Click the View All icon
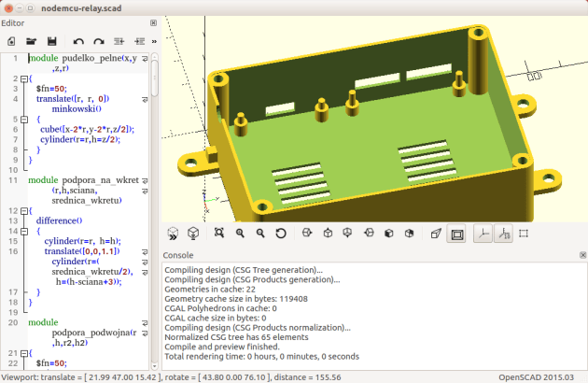 [219, 234]
